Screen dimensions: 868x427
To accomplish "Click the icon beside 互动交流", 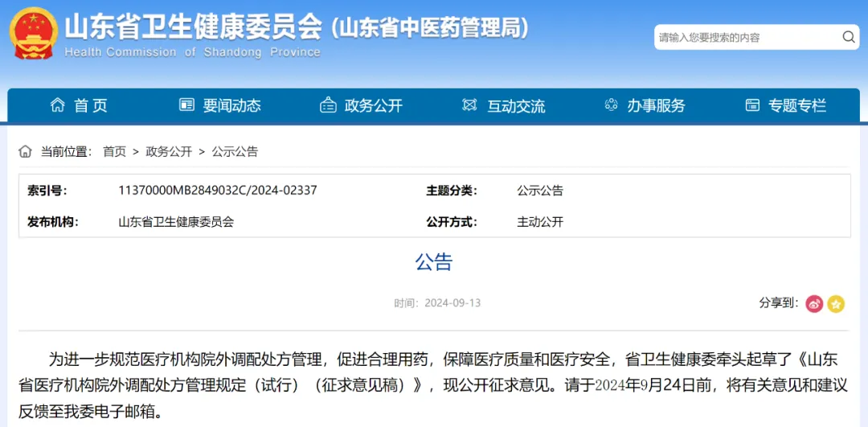I will click(x=470, y=105).
